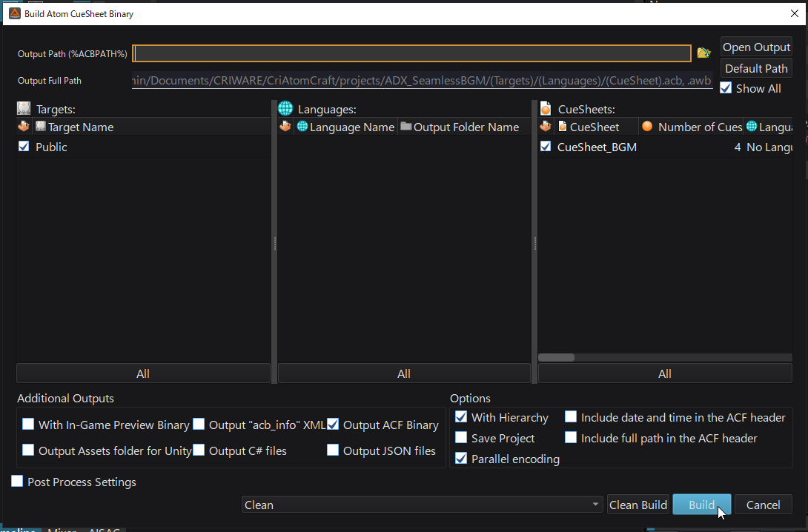808x532 pixels.
Task: Click the Targets list sort arrow icon
Action: pos(23,127)
